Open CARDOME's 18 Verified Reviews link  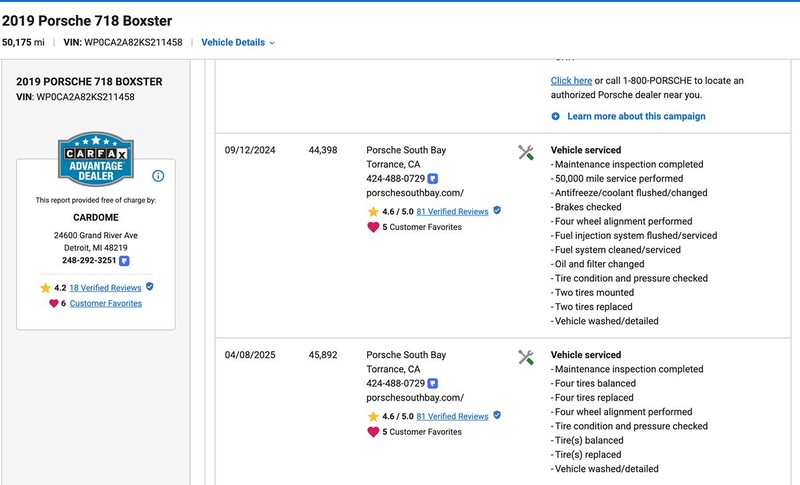(x=105, y=288)
